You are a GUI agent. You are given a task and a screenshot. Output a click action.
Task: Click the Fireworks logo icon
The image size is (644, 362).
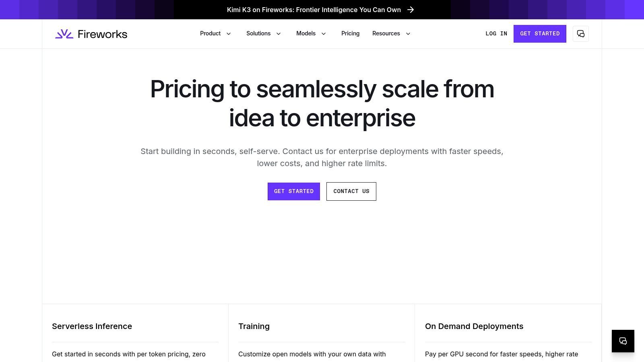click(x=64, y=34)
